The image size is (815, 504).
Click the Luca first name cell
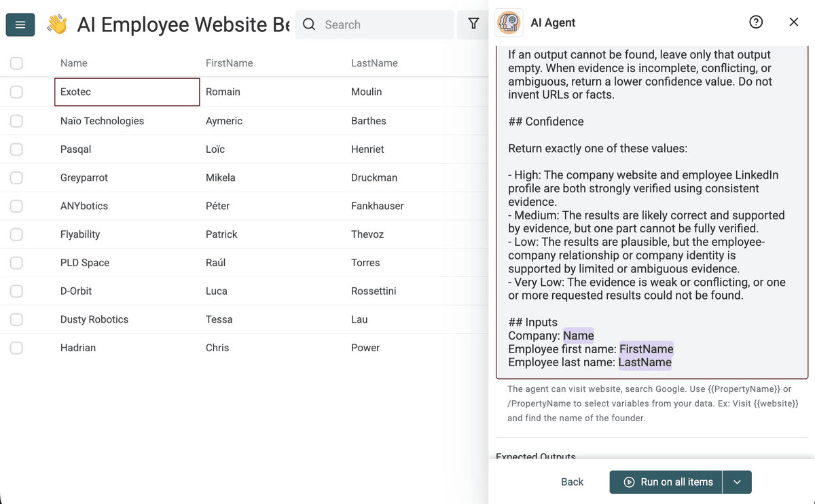(272, 291)
